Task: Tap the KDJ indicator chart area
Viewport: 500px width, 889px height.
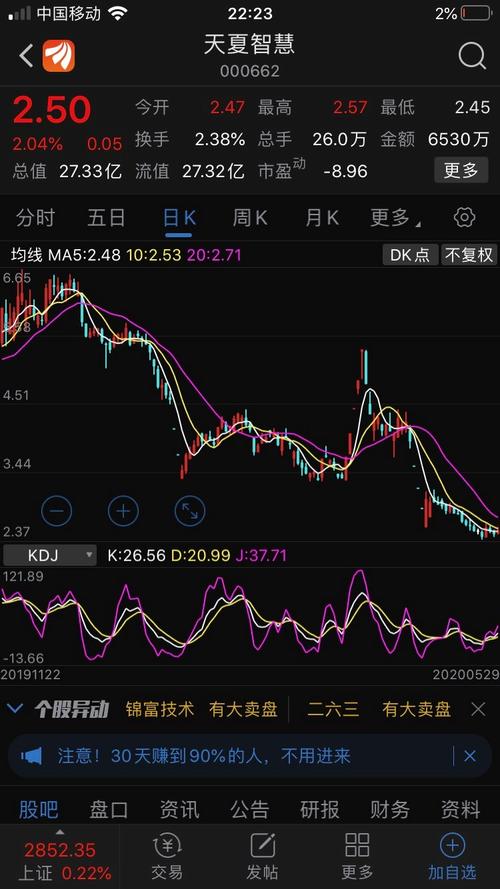Action: [250, 617]
